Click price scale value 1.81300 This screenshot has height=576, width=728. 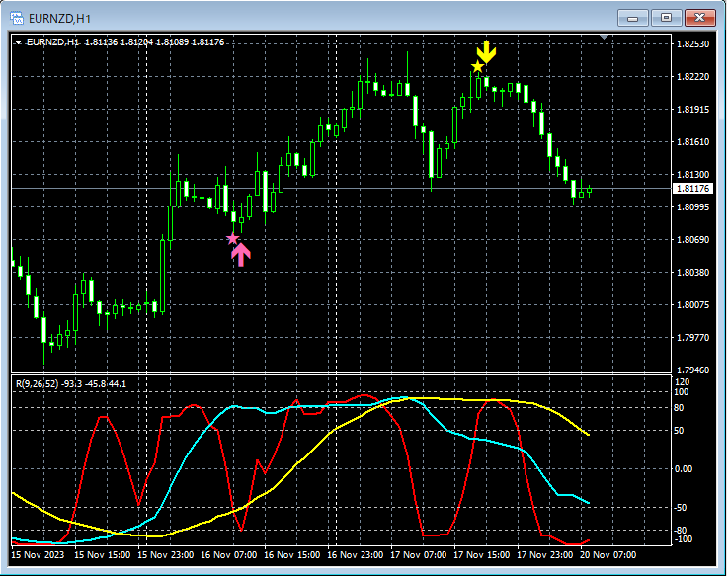(692, 175)
